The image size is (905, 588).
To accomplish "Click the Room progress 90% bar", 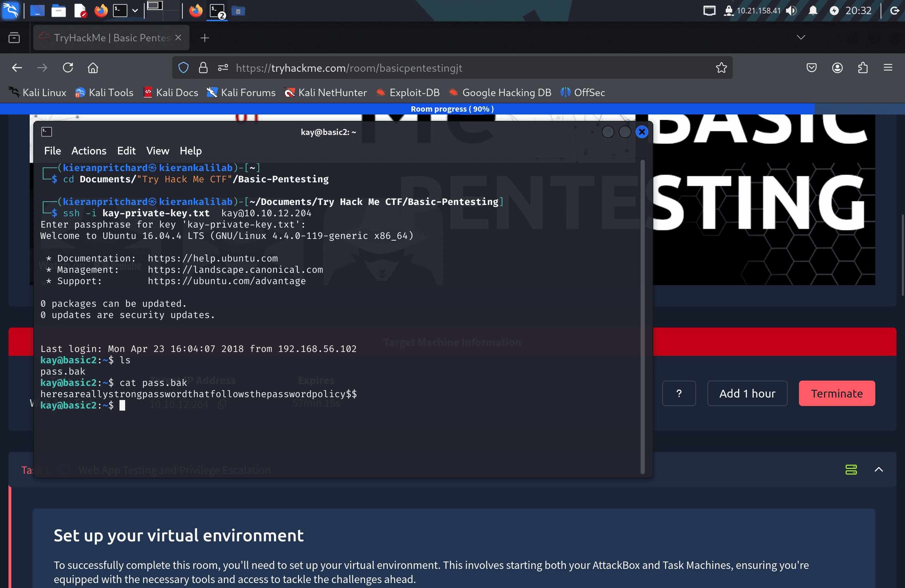I will tap(452, 109).
